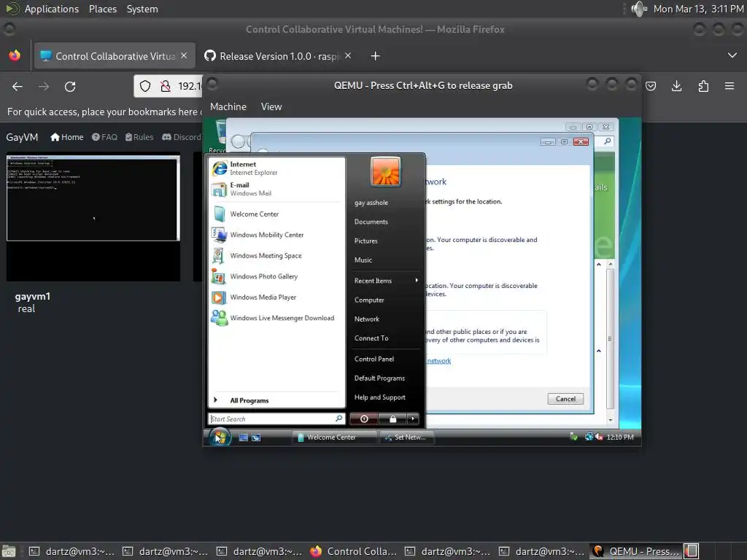Viewport: 747px width, 560px height.
Task: Open the QEMU Machine menu
Action: coord(228,106)
